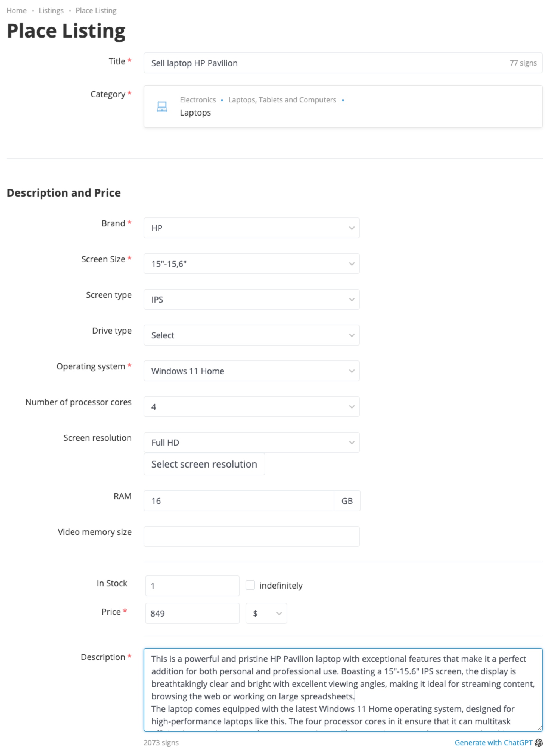553x756 pixels.
Task: Click Generate with ChatGPT link
Action: pos(493,743)
